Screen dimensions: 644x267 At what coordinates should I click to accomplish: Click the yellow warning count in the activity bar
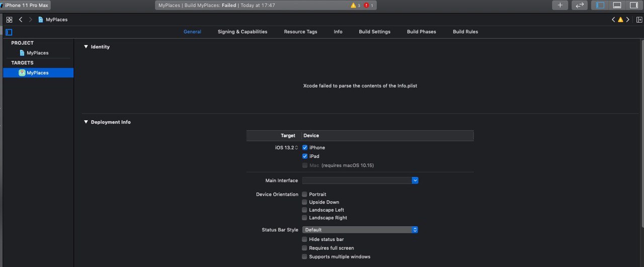click(355, 5)
